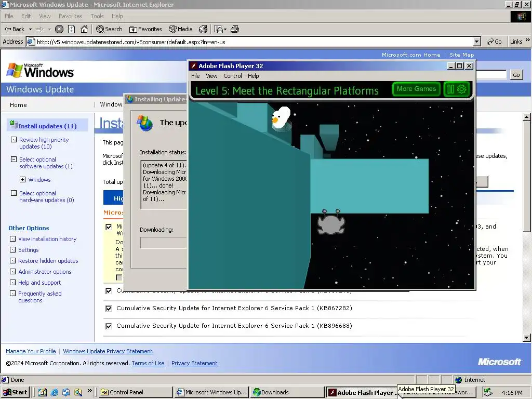Uncheck the KB867282 cumulative security update

109,309
